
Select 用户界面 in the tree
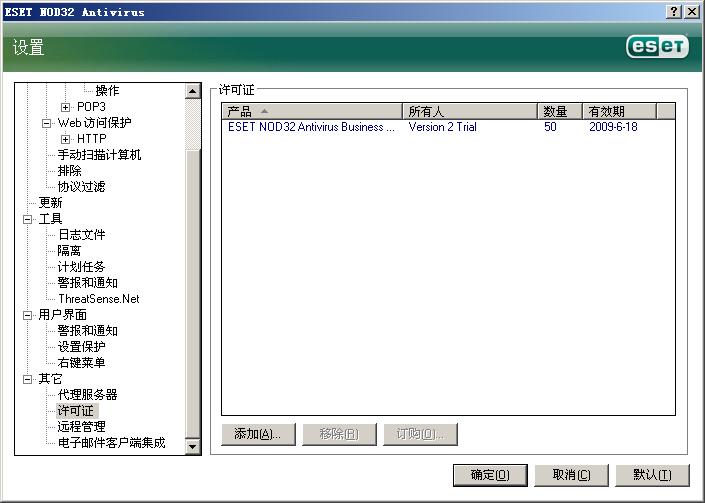pyautogui.click(x=62, y=315)
